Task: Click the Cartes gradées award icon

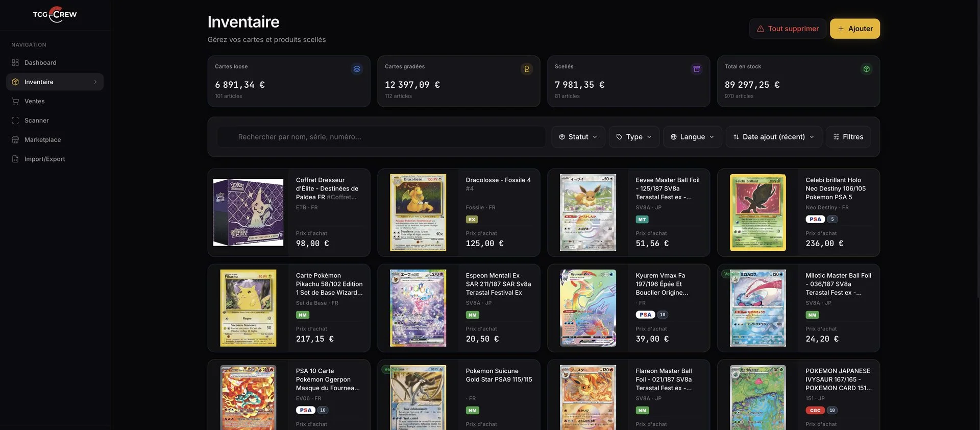Action: pyautogui.click(x=527, y=69)
